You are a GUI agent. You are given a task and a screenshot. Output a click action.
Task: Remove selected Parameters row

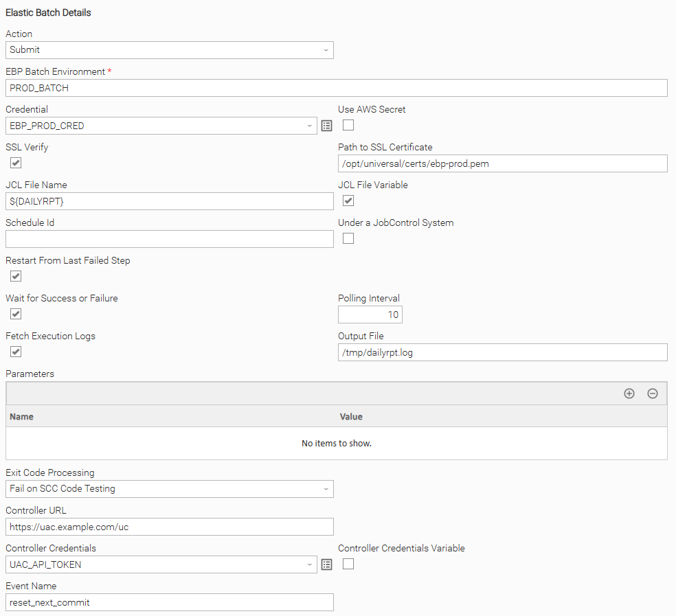coord(652,393)
